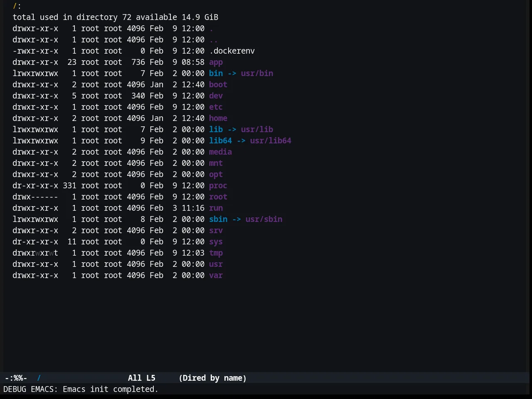Select the .dockerenv file

(232, 51)
